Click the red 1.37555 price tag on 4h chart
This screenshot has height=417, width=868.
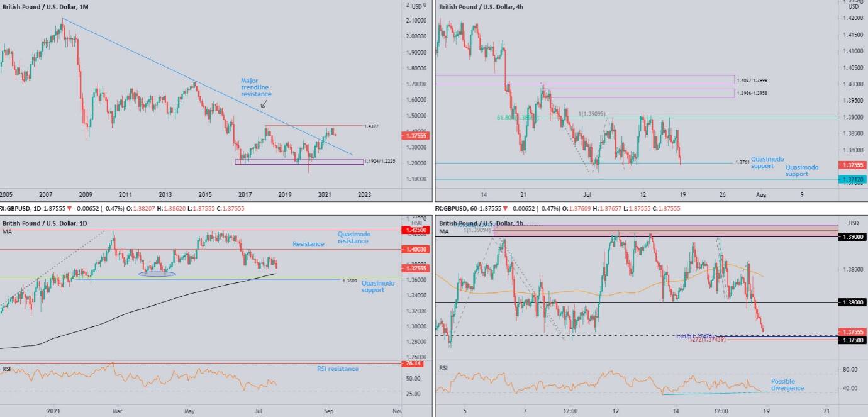853,165
